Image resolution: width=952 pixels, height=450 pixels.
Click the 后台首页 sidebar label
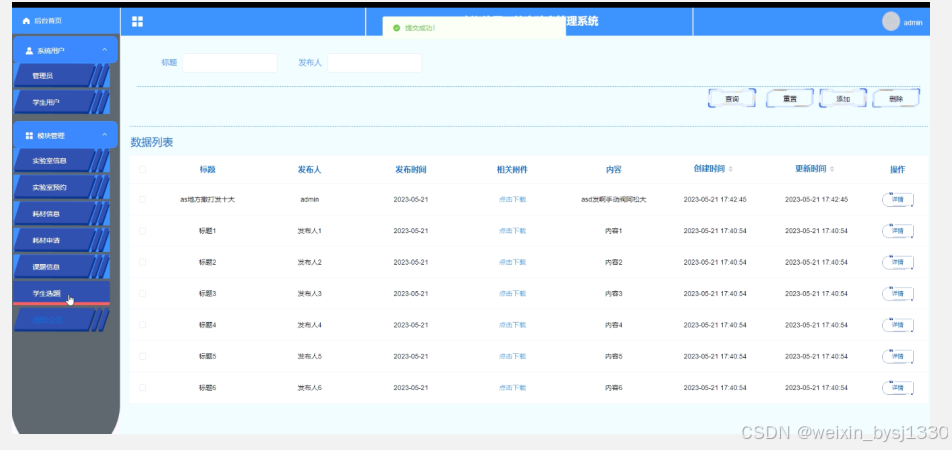[x=48, y=21]
